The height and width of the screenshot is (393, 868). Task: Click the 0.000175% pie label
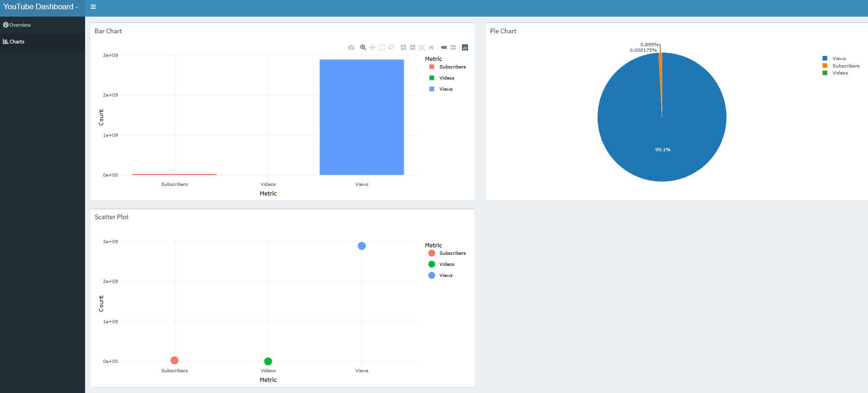643,50
